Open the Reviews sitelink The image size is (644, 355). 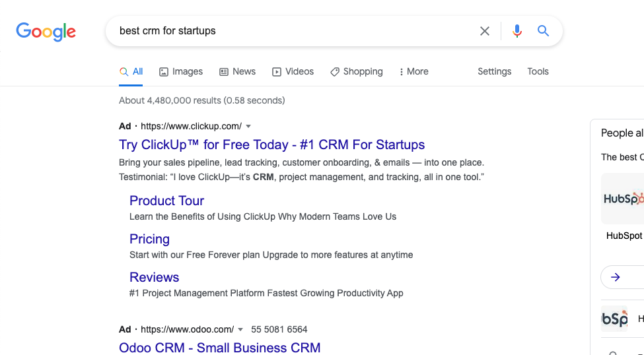click(x=155, y=277)
